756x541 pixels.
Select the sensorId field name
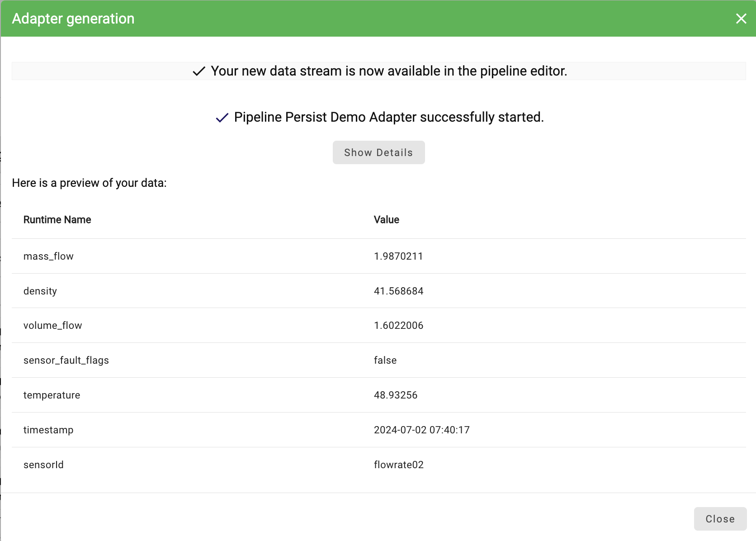pos(43,465)
